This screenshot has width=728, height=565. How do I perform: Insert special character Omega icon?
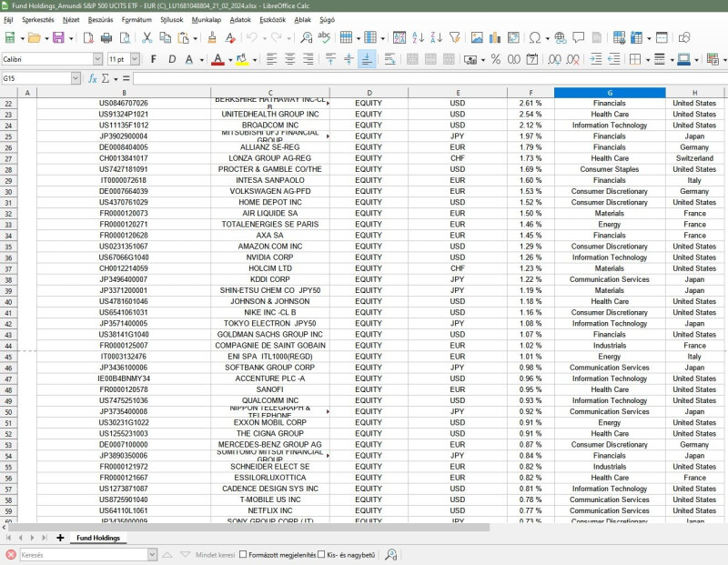click(535, 37)
